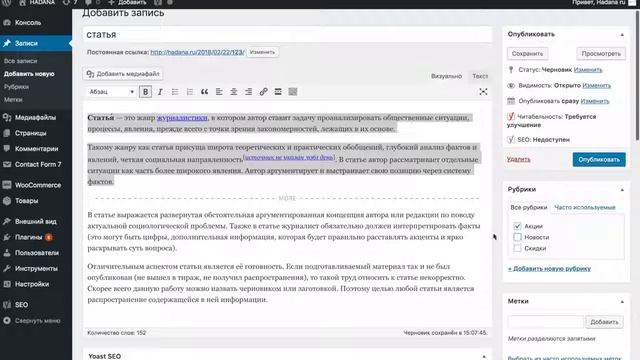Change status via Изменить next to Черновик
The height and width of the screenshot is (360, 640).
(x=588, y=70)
